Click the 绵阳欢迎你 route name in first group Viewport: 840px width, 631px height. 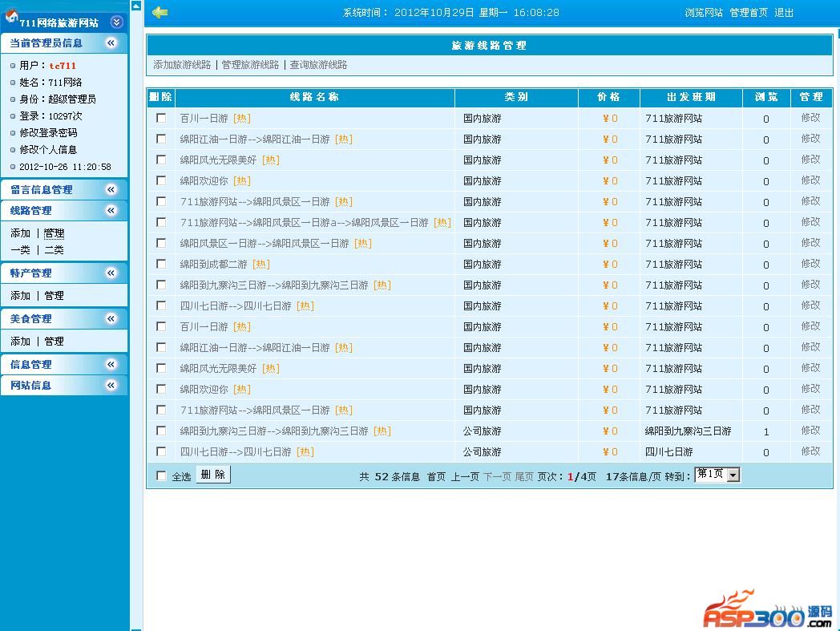coord(204,180)
